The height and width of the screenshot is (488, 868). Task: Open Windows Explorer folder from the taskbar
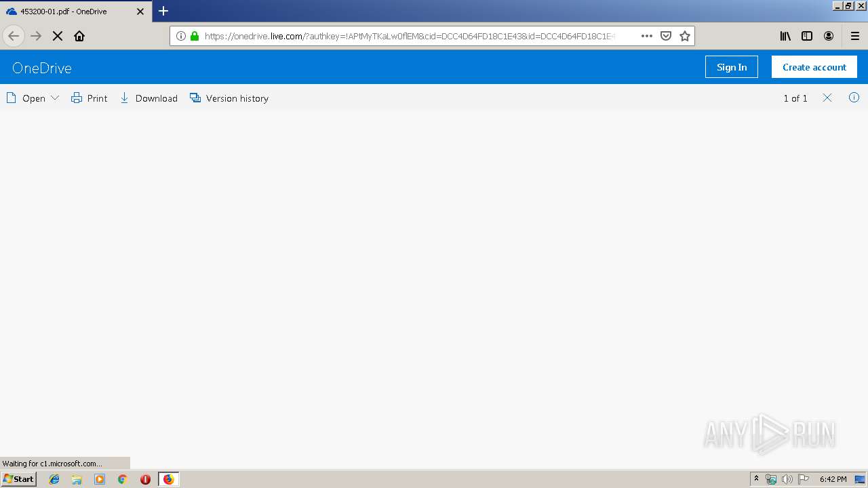pos(77,479)
